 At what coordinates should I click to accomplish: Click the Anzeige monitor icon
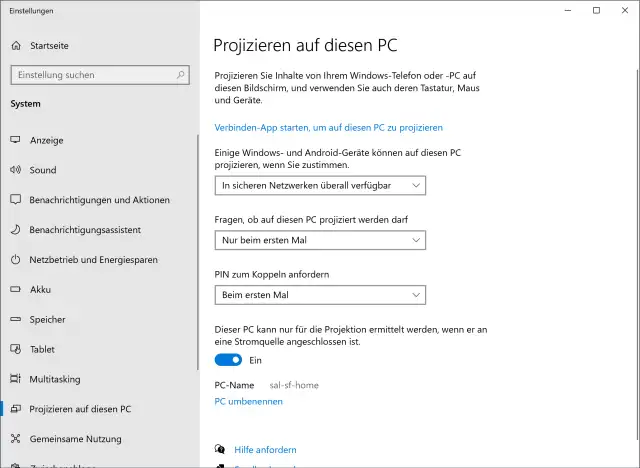(x=16, y=140)
